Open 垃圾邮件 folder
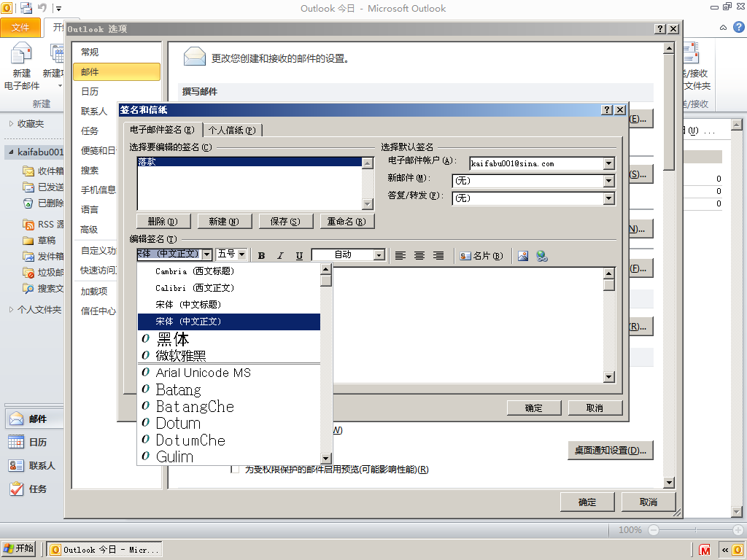 [x=44, y=273]
